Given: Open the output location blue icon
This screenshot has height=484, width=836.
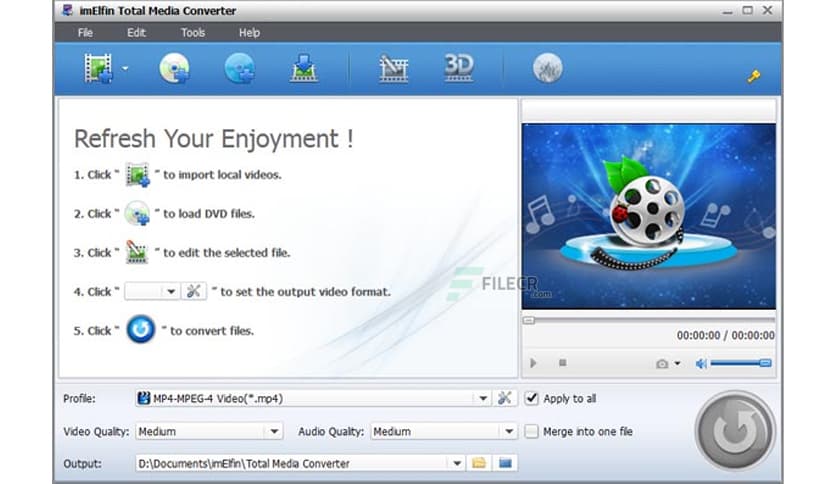Looking at the screenshot, I should (505, 463).
